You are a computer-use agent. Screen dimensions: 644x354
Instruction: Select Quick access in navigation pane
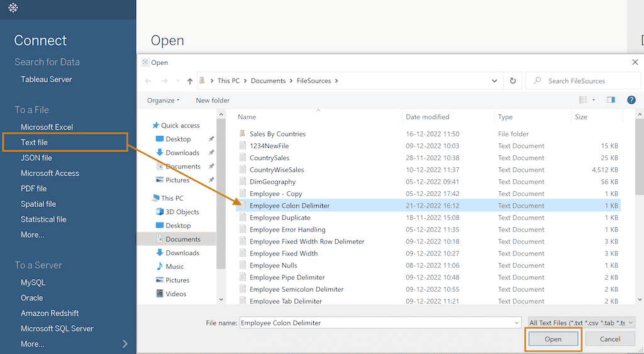[x=176, y=125]
